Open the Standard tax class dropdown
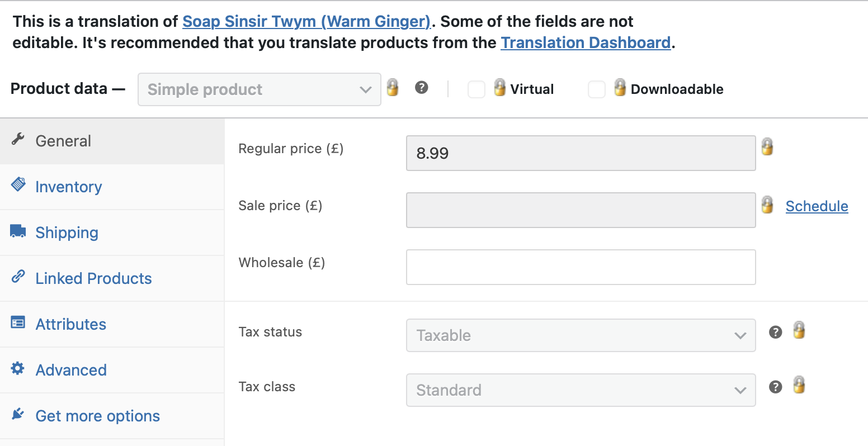This screenshot has width=868, height=446. (x=581, y=390)
